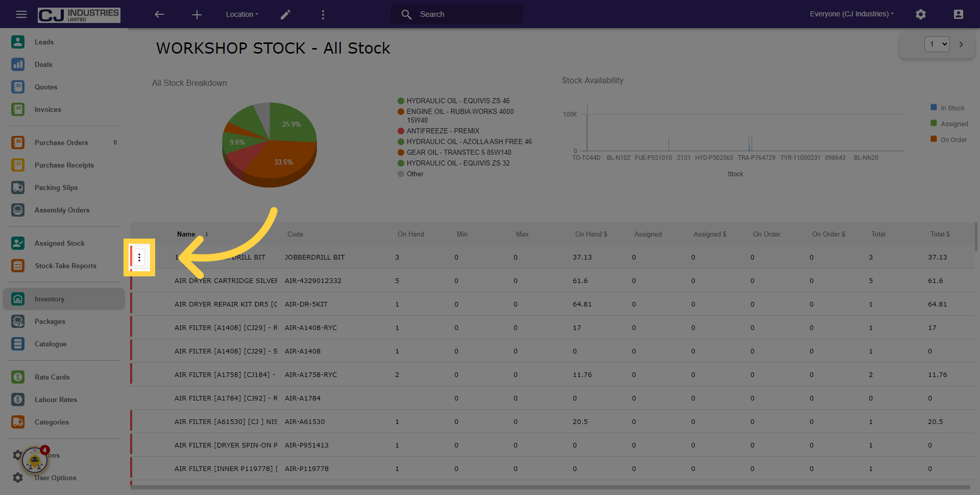980x495 pixels.
Task: Open the user account profile icon
Action: pos(959,14)
